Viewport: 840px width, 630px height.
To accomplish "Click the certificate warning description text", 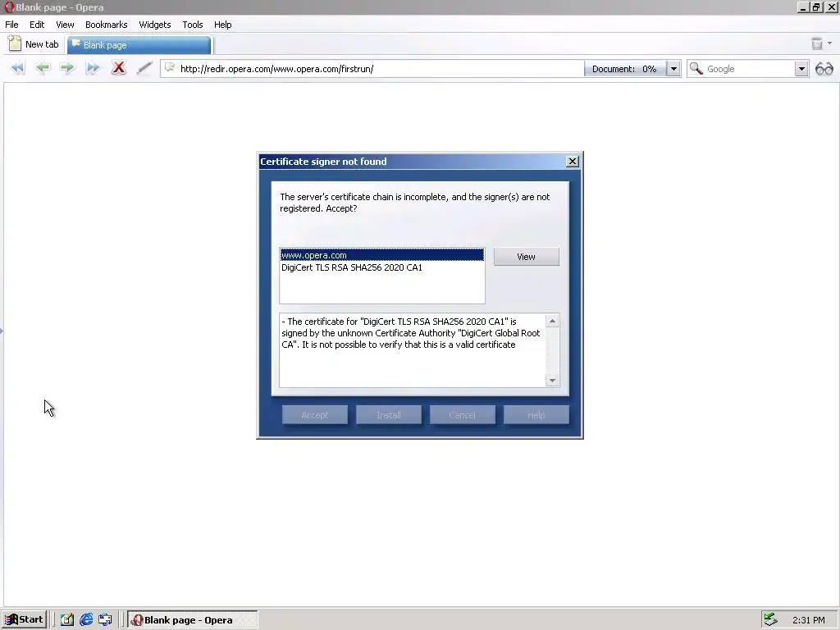I will (x=412, y=333).
